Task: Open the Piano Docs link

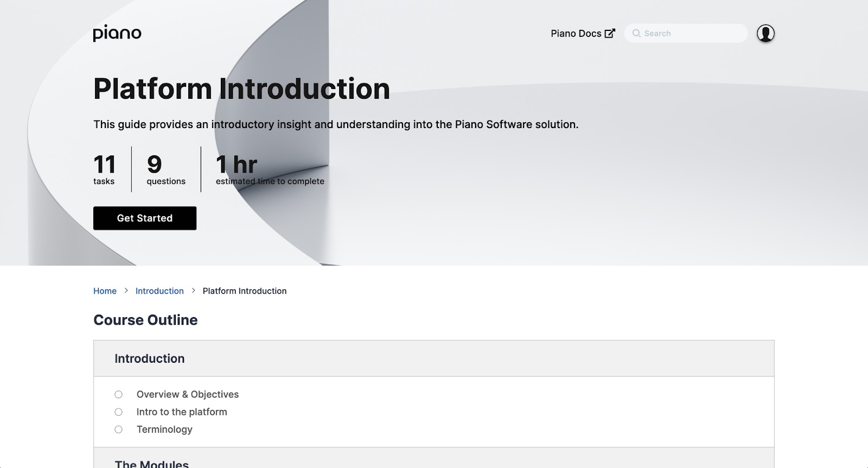Action: coord(583,33)
